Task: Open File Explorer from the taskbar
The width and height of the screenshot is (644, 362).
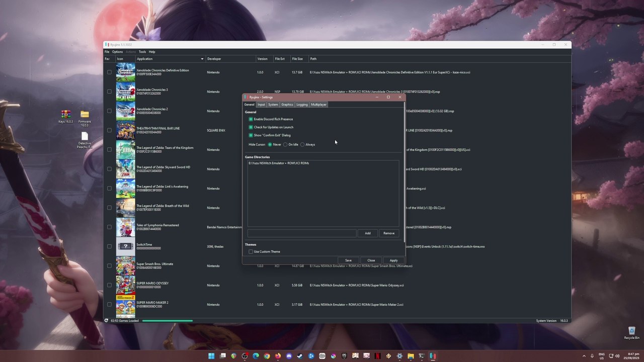Action: (x=411, y=356)
